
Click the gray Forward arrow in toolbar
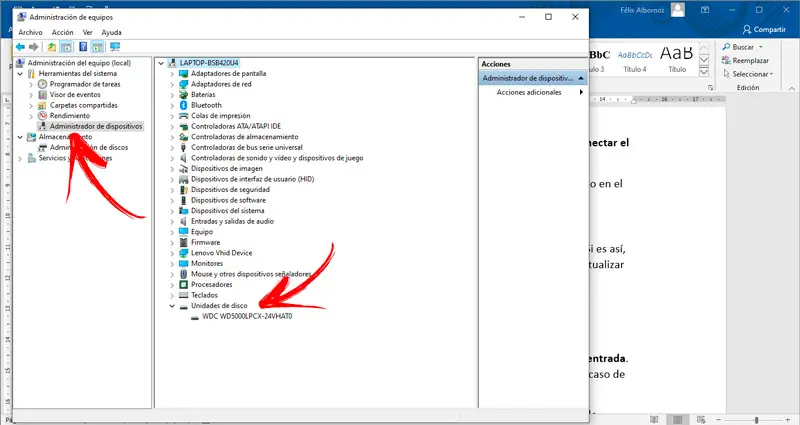coord(34,47)
